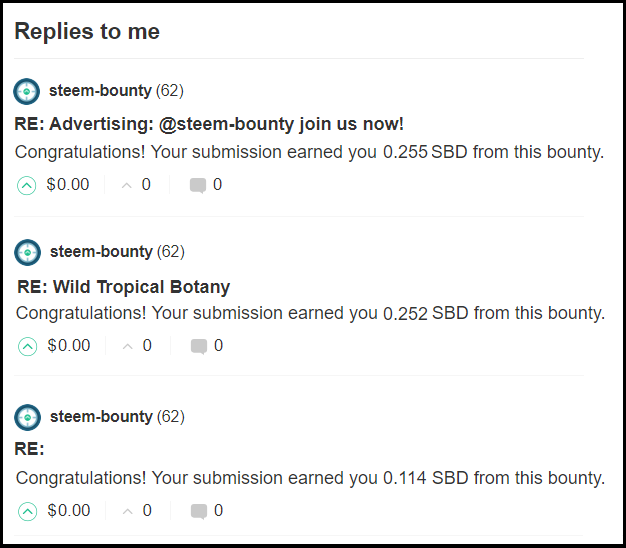Click steem-bounty username in the second reply
This screenshot has height=548, width=626.
pyautogui.click(x=101, y=252)
